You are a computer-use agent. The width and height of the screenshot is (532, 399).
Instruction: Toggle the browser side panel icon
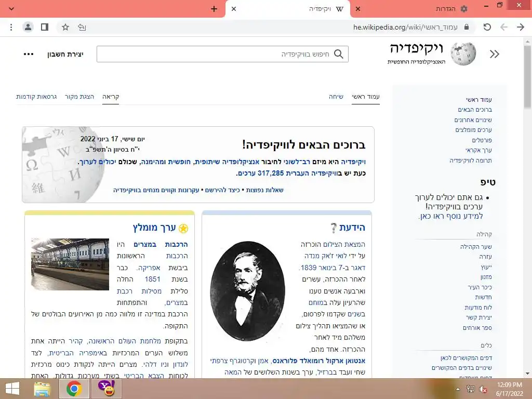click(x=45, y=27)
